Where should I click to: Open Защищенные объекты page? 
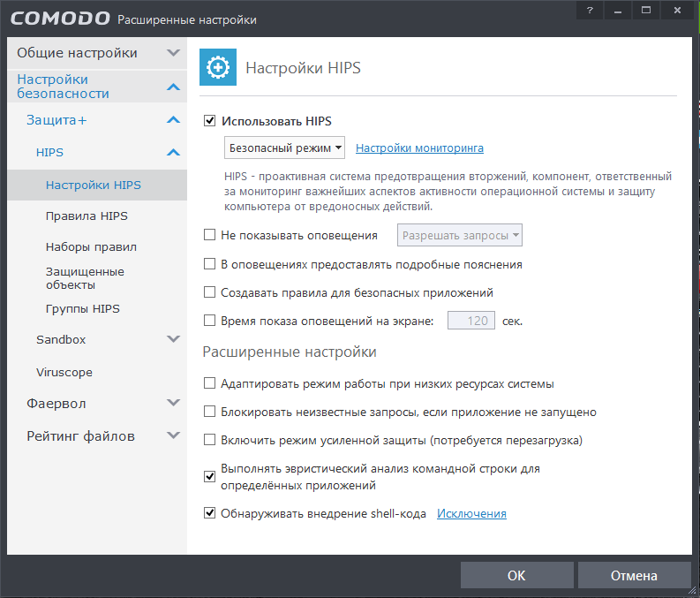click(85, 277)
